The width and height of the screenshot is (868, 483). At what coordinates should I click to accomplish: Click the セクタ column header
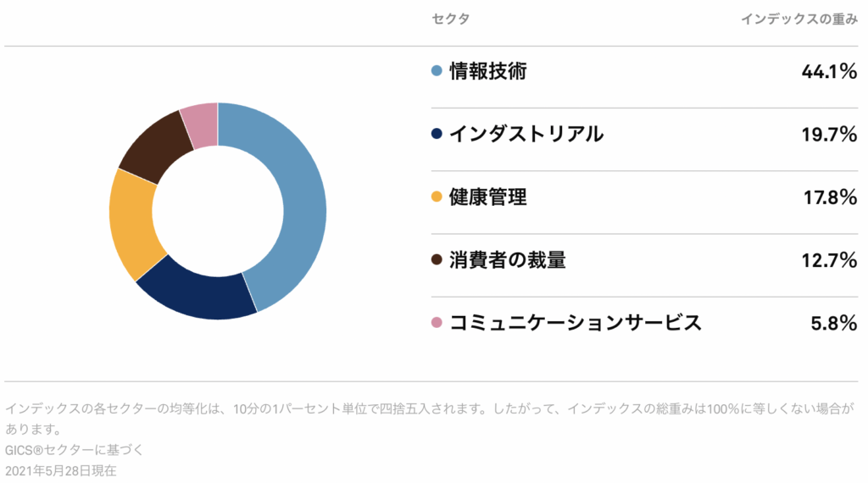click(451, 19)
